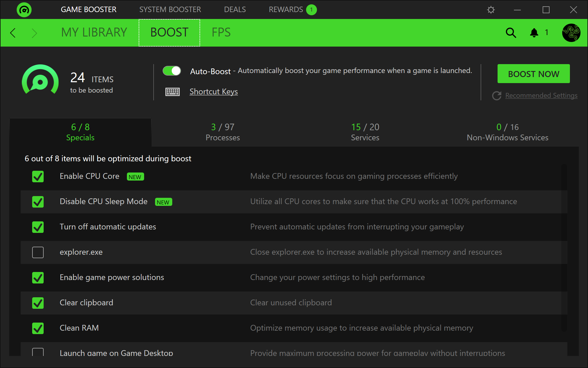Go to the FPS section
This screenshot has height=368, width=588.
tap(221, 32)
